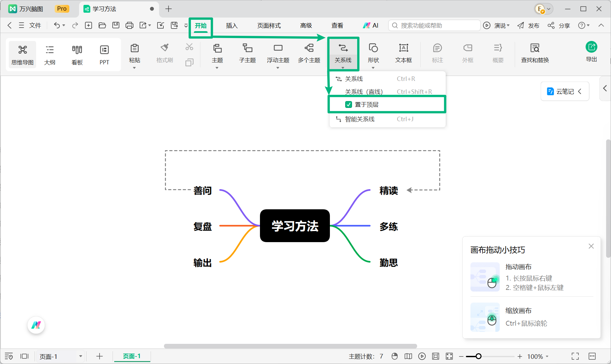Viewport: 611px width, 364px height.
Task: Open the 主题 topic dropdown arrow
Action: (217, 68)
